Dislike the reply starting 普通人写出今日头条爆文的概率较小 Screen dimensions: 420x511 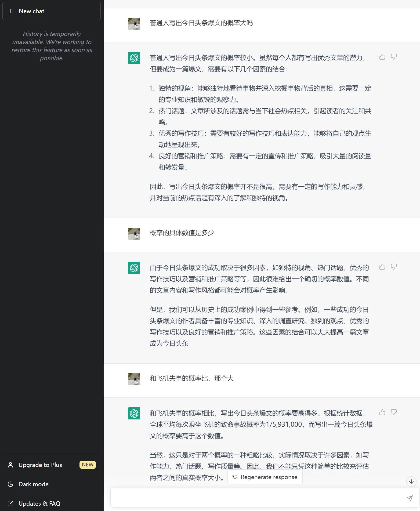[x=394, y=57]
